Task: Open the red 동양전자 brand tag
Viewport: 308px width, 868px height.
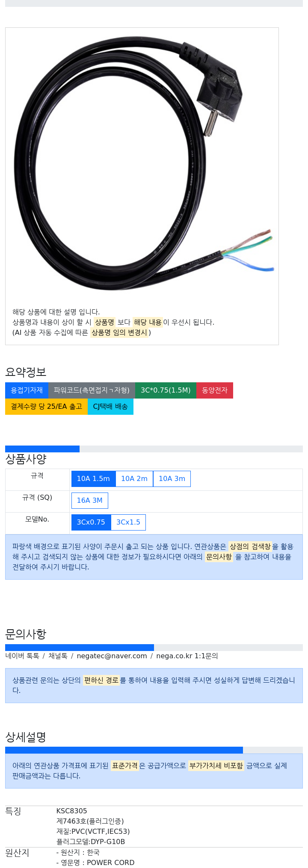Action: click(215, 390)
